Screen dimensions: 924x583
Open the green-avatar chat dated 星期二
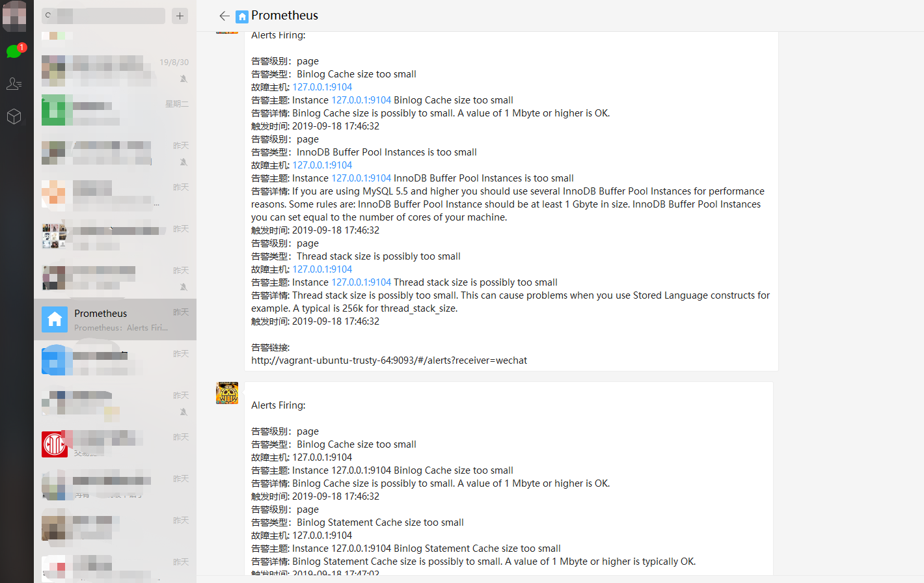click(115, 111)
